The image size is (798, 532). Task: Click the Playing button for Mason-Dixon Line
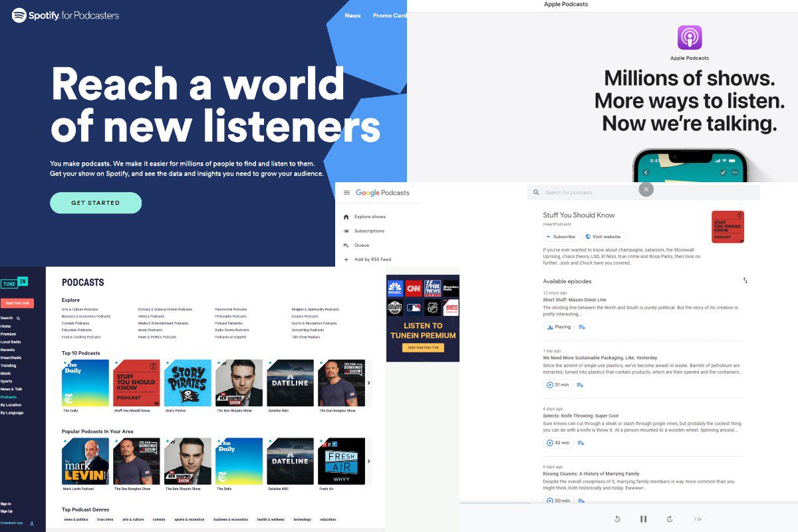(559, 327)
